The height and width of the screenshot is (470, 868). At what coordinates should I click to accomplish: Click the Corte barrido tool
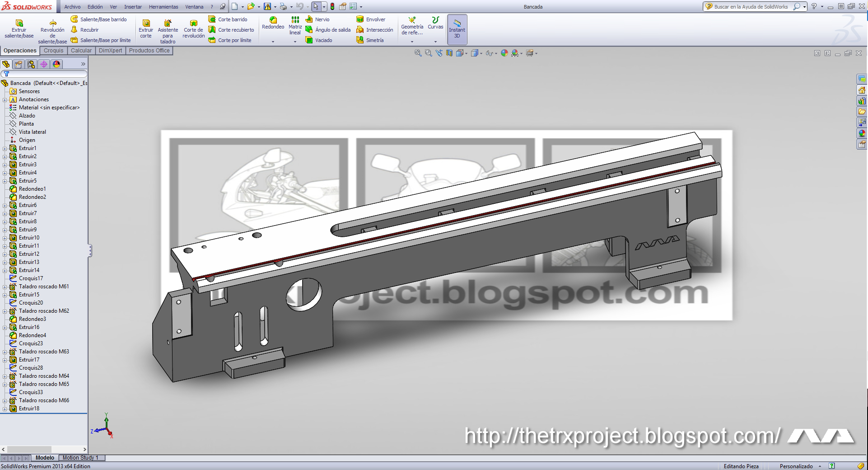click(228, 19)
